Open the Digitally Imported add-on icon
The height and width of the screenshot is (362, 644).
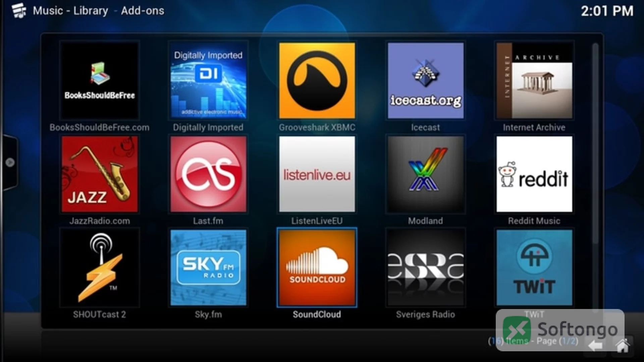click(x=208, y=81)
